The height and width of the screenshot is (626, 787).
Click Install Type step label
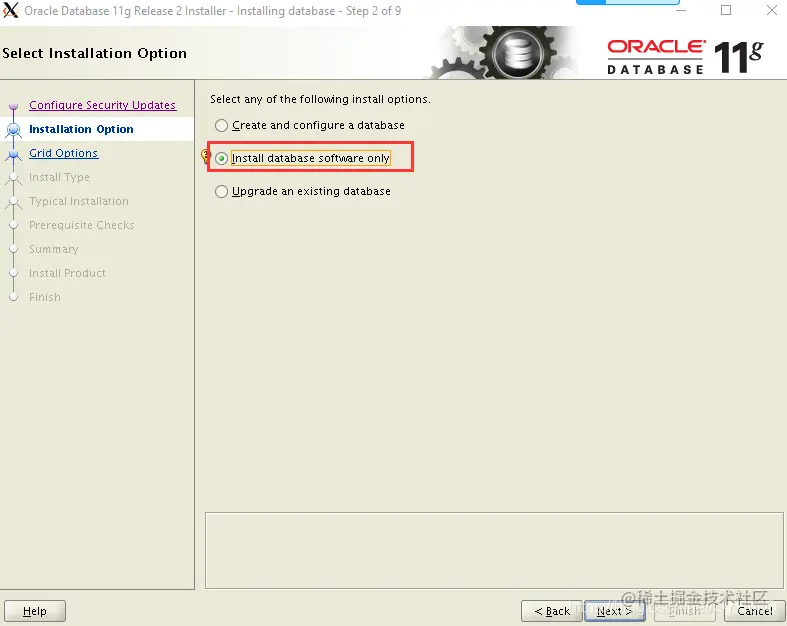coord(59,177)
